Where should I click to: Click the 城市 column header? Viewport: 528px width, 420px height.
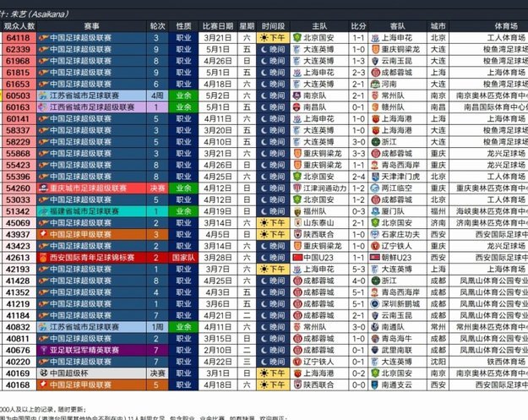pos(438,26)
